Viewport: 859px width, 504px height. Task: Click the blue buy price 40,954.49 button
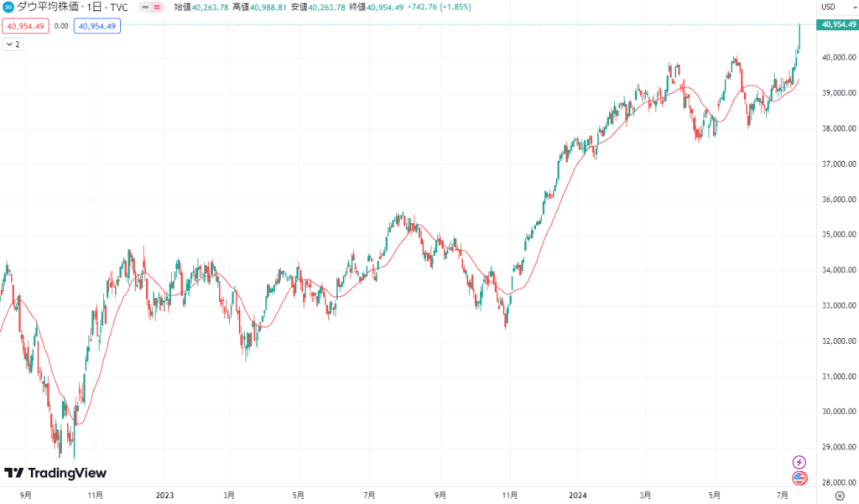pyautogui.click(x=98, y=26)
